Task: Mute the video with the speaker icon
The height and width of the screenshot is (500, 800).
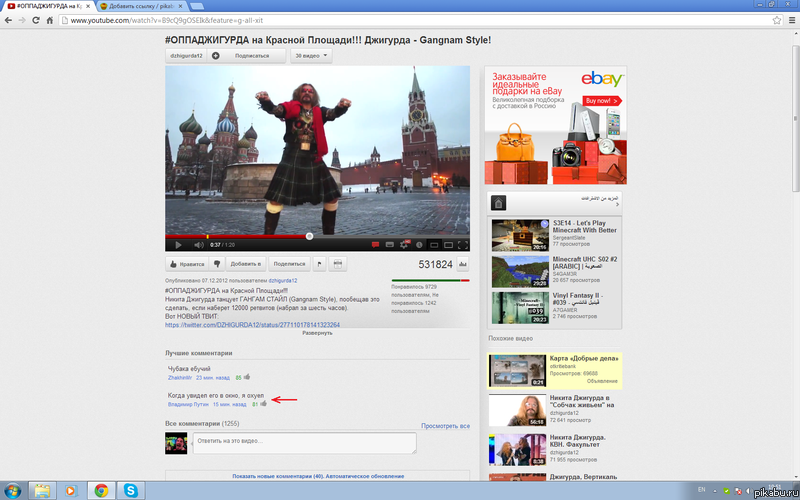Action: click(199, 245)
